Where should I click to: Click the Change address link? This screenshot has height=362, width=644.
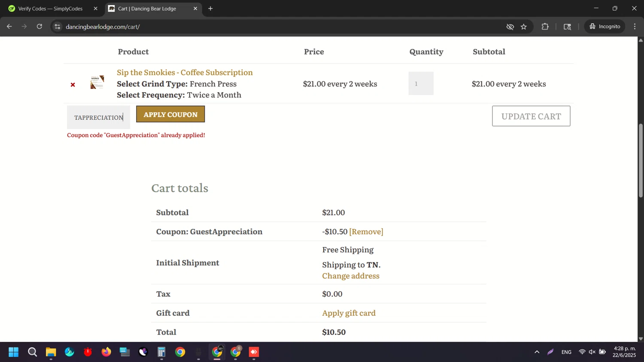pyautogui.click(x=351, y=276)
